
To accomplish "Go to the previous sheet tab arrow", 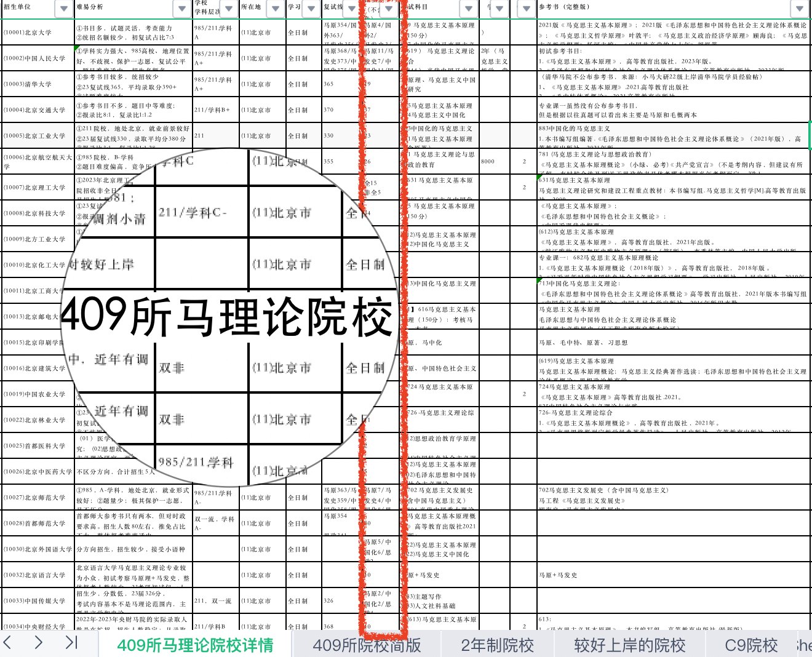I will tap(8, 643).
